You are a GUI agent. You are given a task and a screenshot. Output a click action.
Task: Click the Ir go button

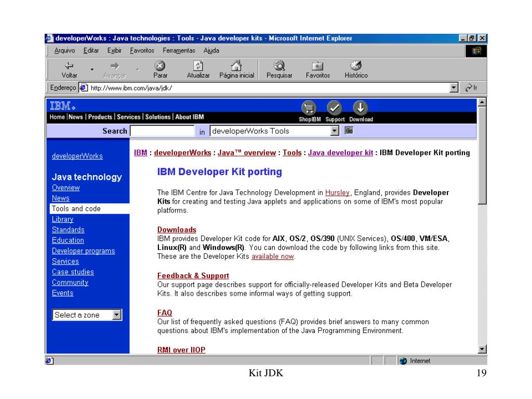471,87
